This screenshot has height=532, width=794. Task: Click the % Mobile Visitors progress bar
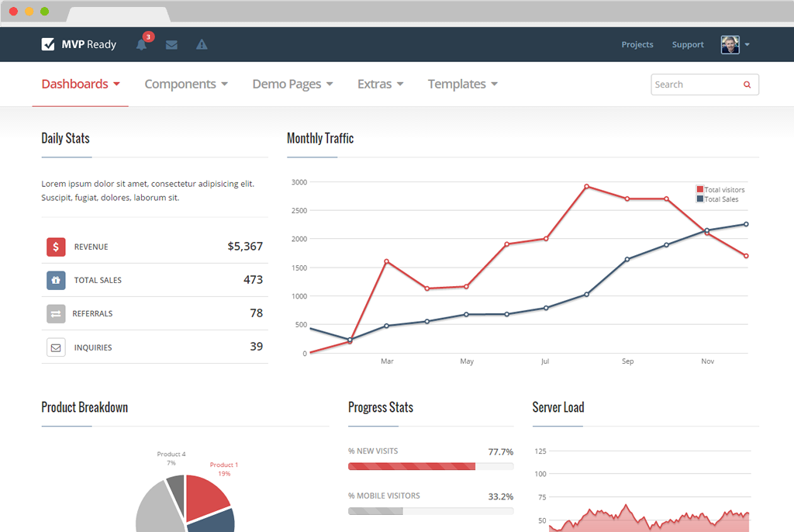pos(430,511)
